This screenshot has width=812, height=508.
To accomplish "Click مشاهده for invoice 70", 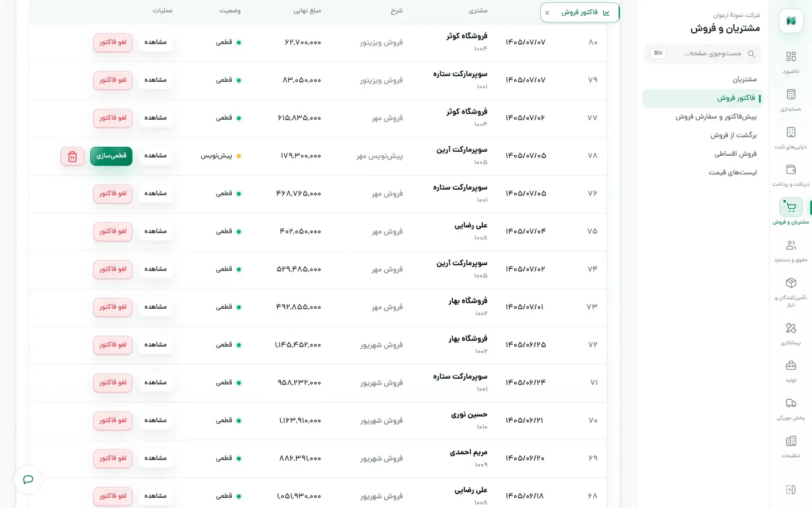I will pos(156,421).
